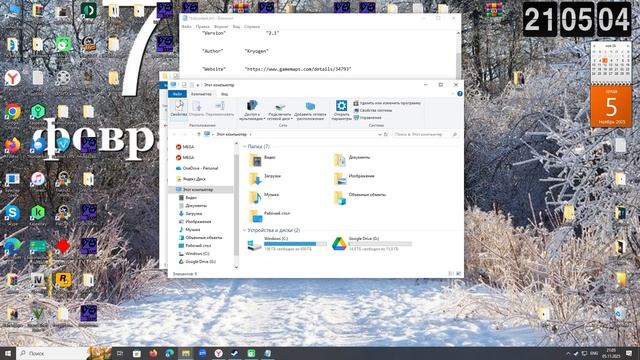Open Quick Access Toolbar customize dropdown

click(198, 85)
